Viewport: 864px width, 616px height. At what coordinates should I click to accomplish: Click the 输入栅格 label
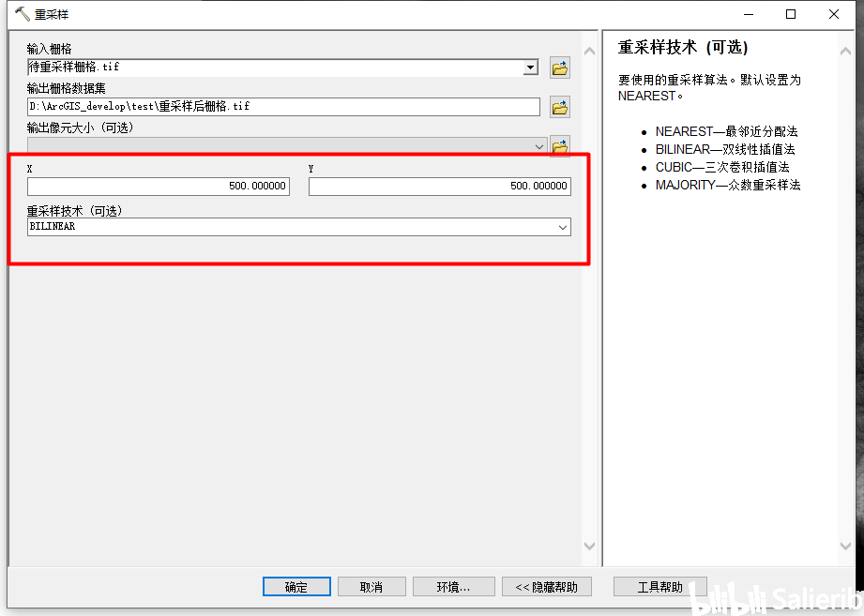[x=49, y=49]
